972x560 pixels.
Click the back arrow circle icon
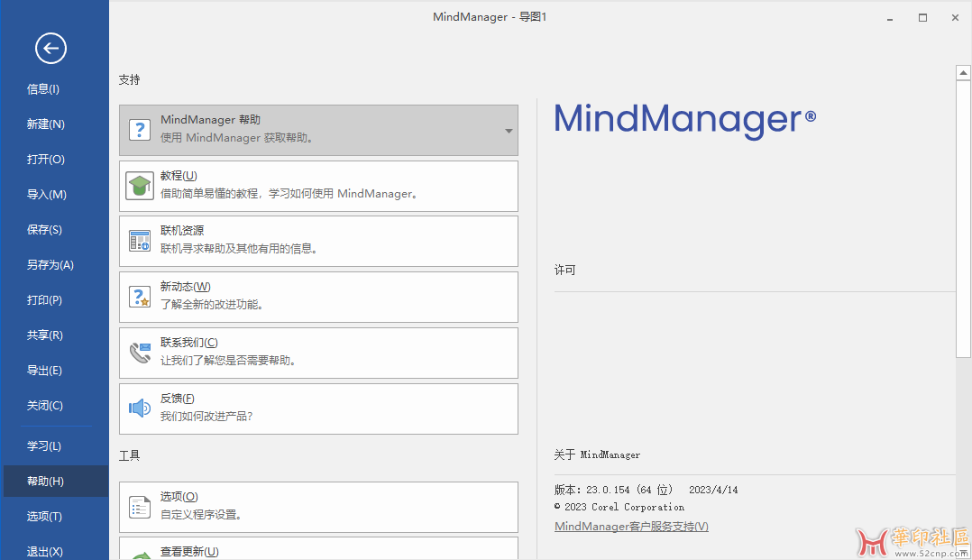50,49
